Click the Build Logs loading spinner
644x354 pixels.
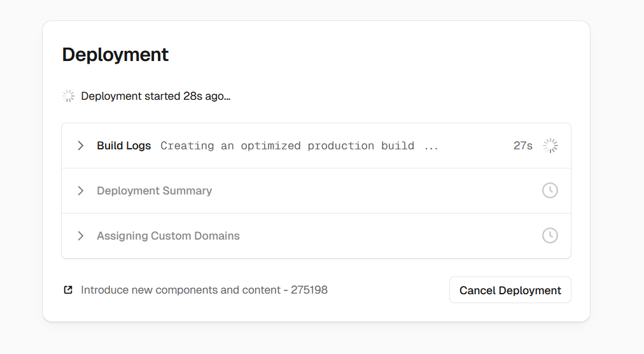(550, 146)
